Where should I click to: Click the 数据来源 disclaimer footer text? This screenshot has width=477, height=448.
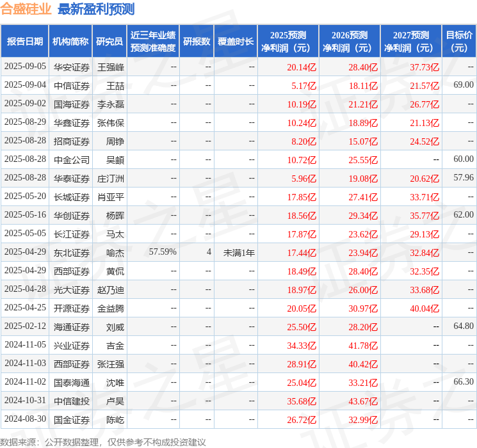103,442
